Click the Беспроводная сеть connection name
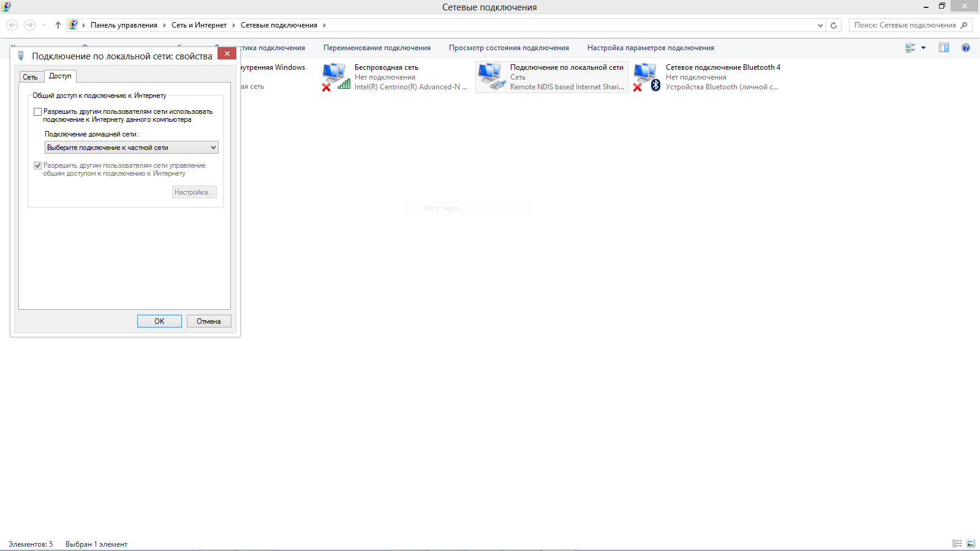 (386, 67)
